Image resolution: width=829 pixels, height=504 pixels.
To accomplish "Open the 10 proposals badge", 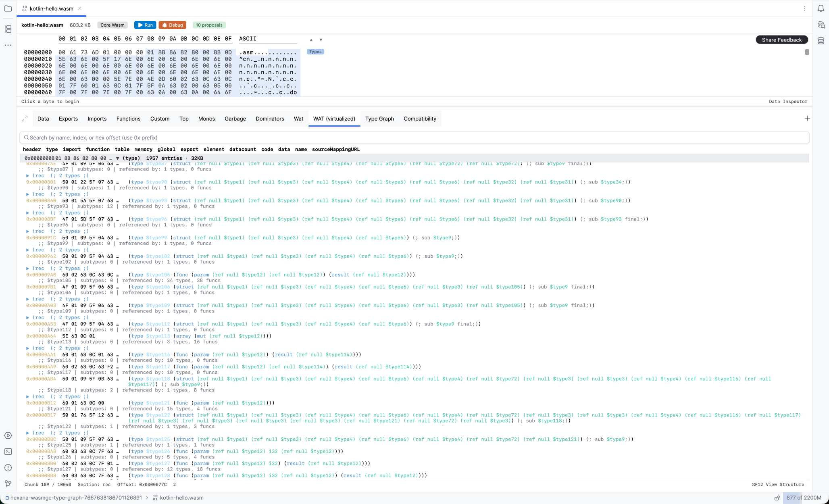I will [209, 25].
